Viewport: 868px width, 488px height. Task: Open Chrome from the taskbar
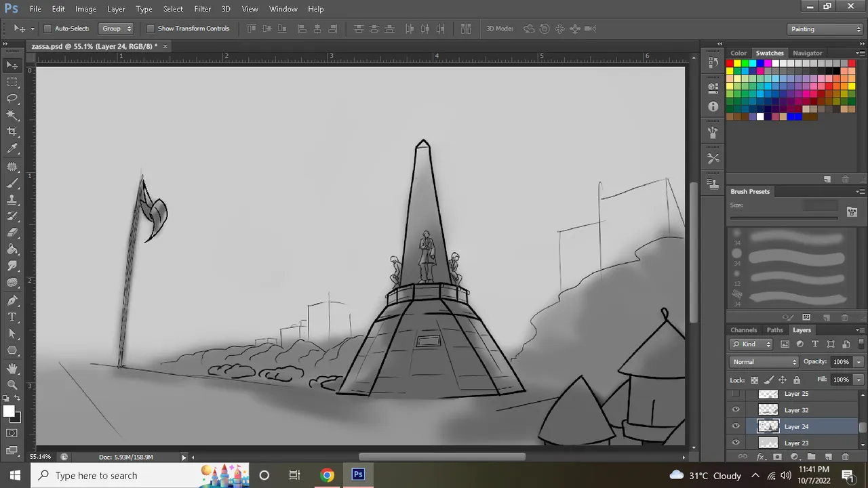coord(327,475)
